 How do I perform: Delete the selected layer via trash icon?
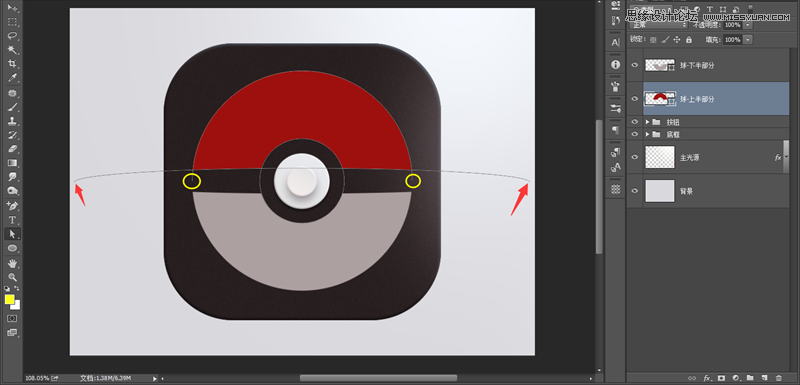click(x=779, y=378)
